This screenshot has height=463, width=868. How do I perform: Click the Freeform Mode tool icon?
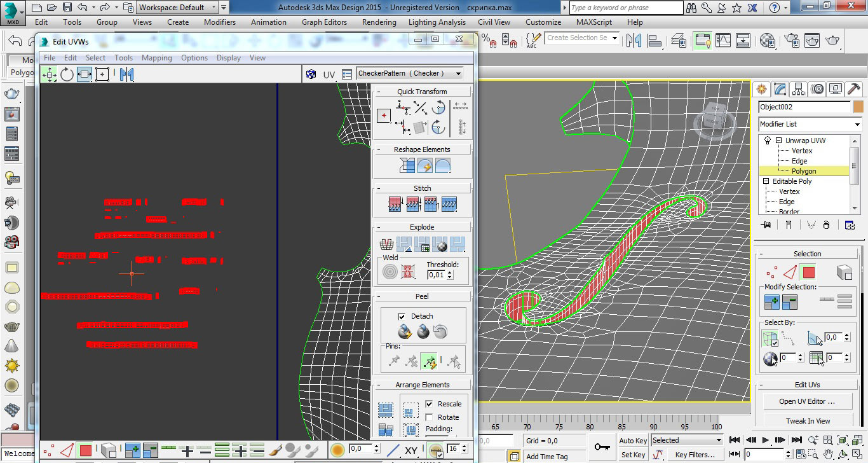click(102, 74)
